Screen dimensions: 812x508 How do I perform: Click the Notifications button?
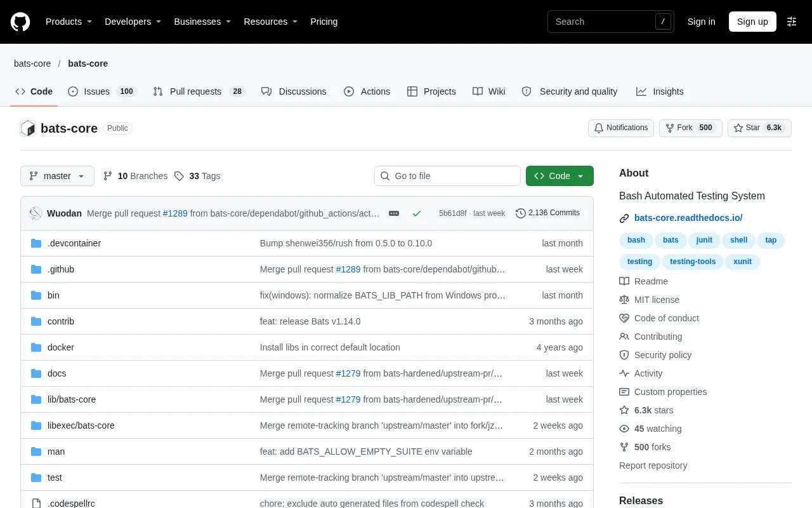tap(621, 128)
